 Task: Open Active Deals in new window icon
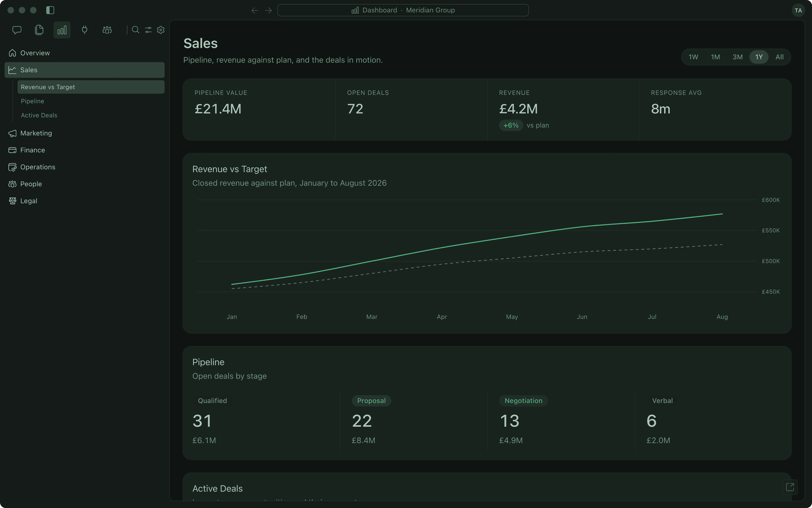tap(790, 487)
